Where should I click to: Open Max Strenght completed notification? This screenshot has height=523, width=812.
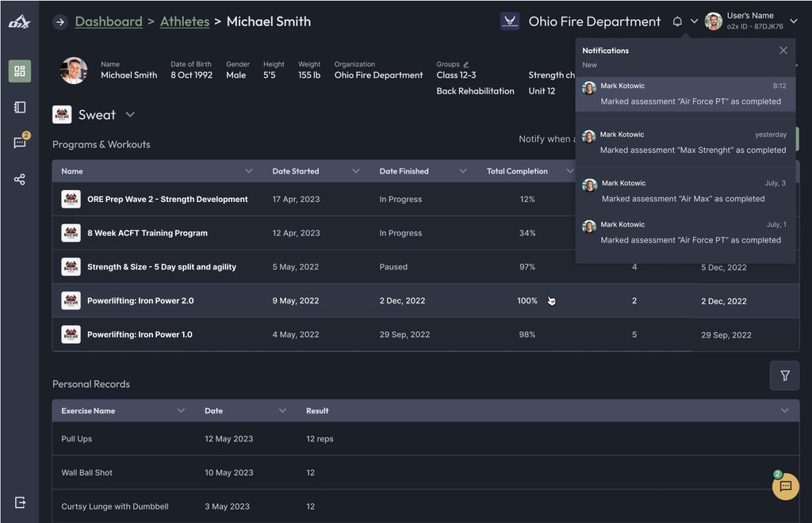pyautogui.click(x=685, y=143)
